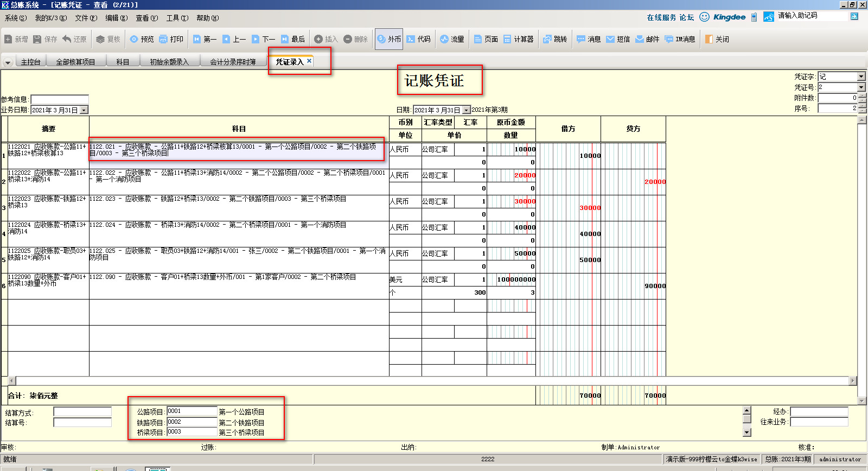
Task: Open the 跳转 (Jump) function
Action: (555, 39)
